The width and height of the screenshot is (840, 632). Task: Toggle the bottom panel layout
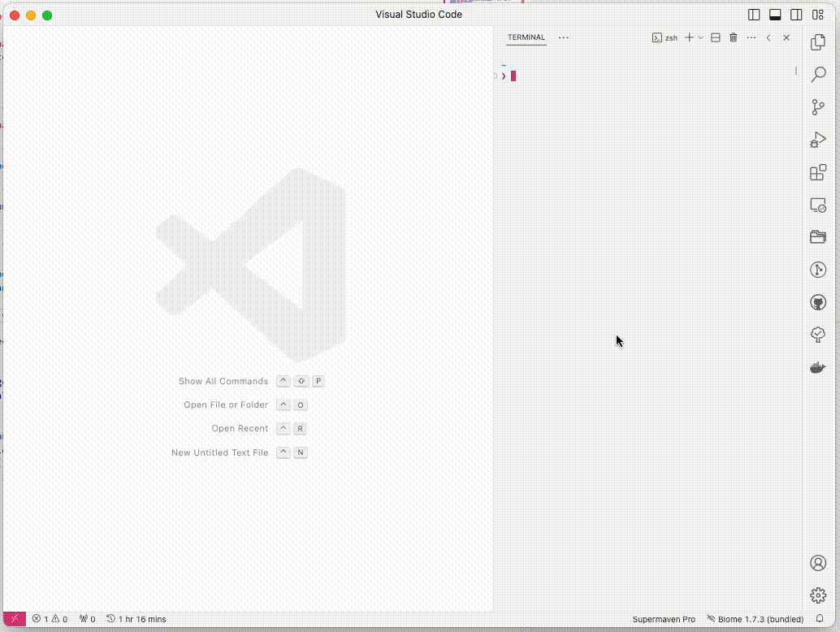click(x=775, y=15)
